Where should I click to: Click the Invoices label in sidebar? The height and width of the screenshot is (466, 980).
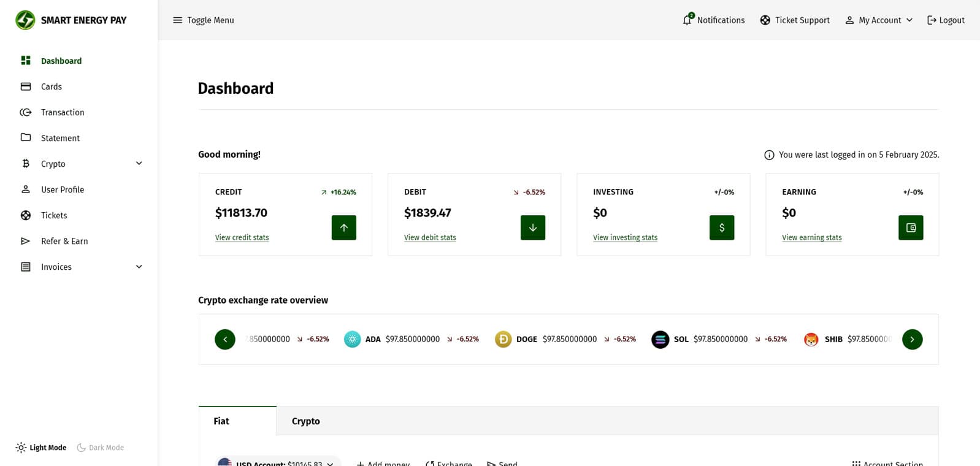56,267
